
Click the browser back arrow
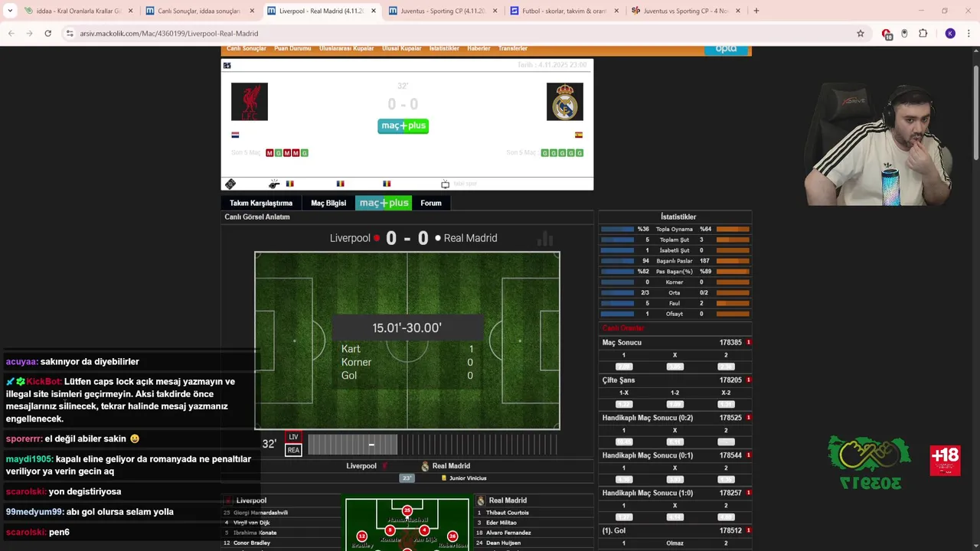pyautogui.click(x=11, y=34)
